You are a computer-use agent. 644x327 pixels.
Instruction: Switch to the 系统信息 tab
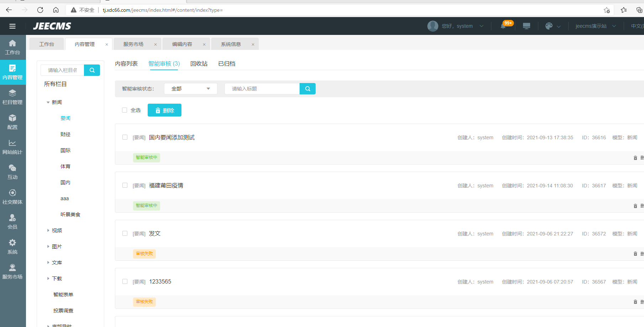coord(231,44)
